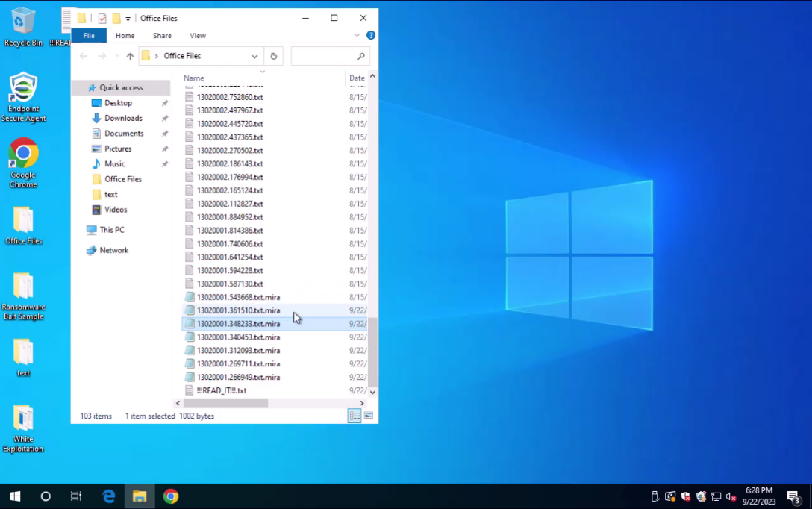Open File Explorer help via question mark
Image resolution: width=812 pixels, height=509 pixels.
371,35
